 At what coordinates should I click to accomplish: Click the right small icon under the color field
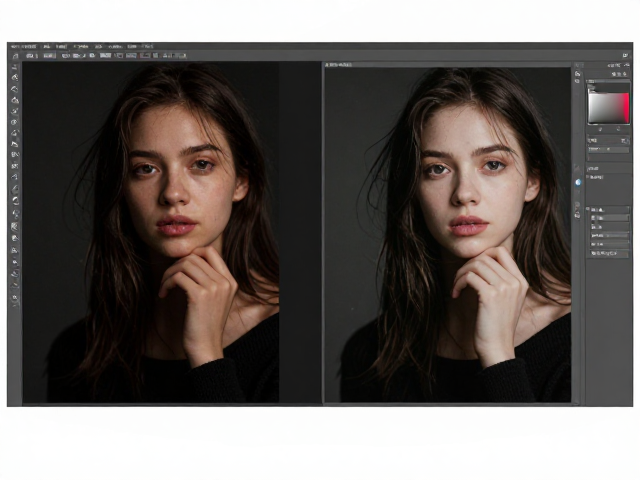point(618,129)
